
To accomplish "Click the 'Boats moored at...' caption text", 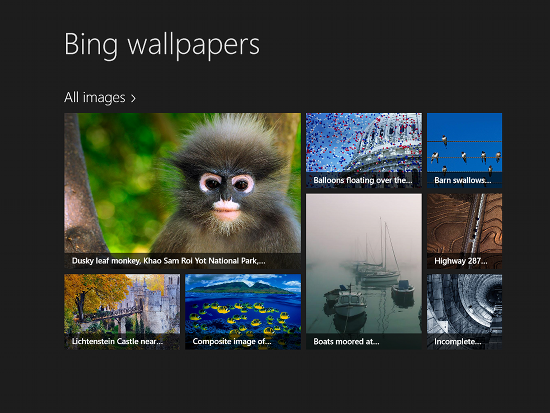I will pyautogui.click(x=346, y=341).
